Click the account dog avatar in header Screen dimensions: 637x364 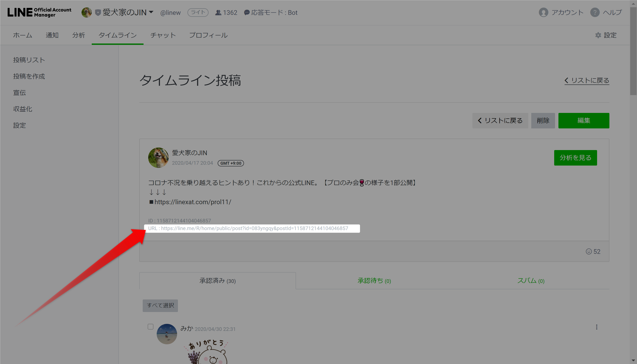click(87, 12)
